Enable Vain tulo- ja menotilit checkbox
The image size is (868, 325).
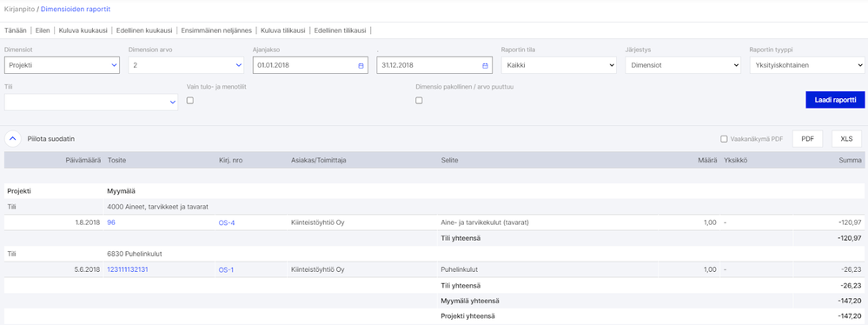click(190, 101)
